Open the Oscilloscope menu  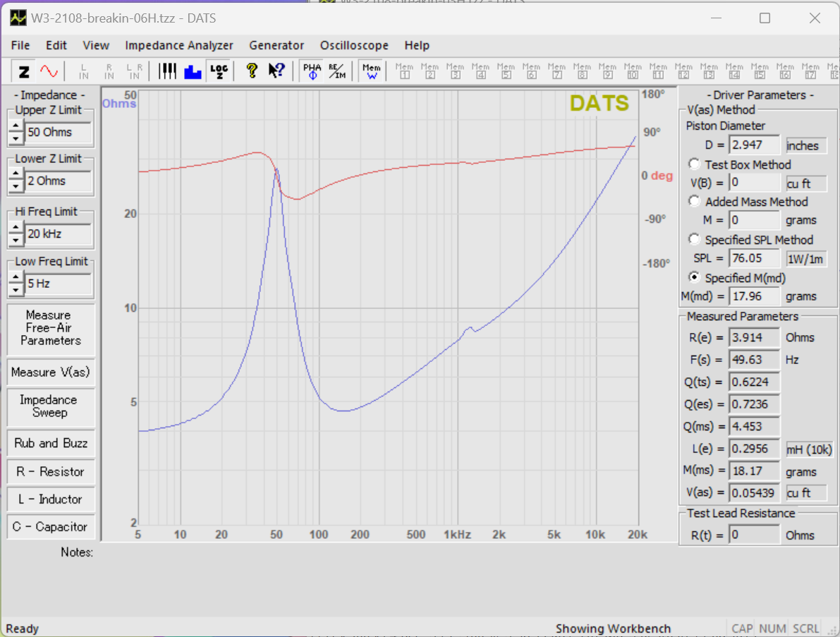click(354, 45)
